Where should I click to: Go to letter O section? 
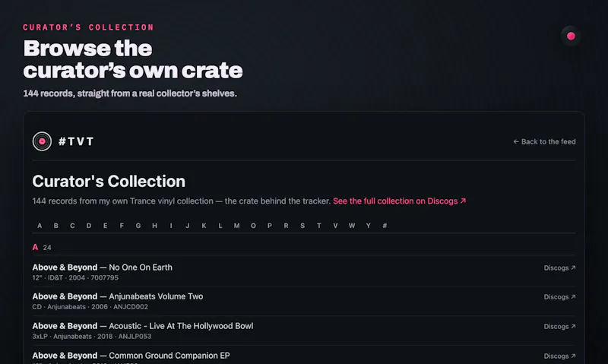click(253, 226)
